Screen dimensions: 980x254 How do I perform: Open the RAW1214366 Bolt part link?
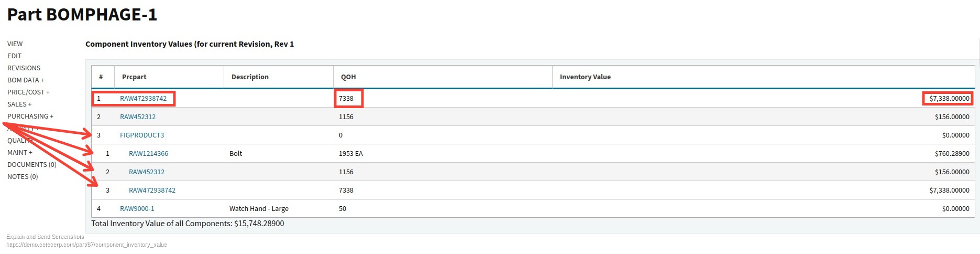[x=149, y=154]
